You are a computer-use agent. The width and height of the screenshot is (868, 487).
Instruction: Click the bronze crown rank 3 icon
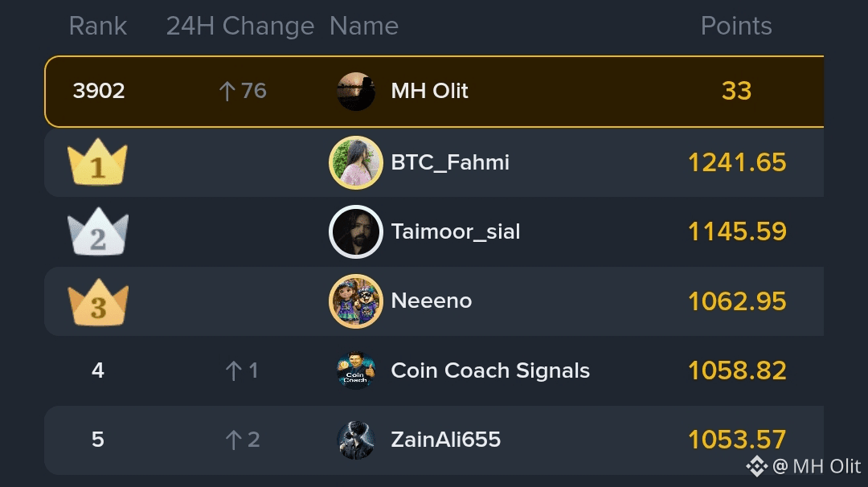click(97, 302)
